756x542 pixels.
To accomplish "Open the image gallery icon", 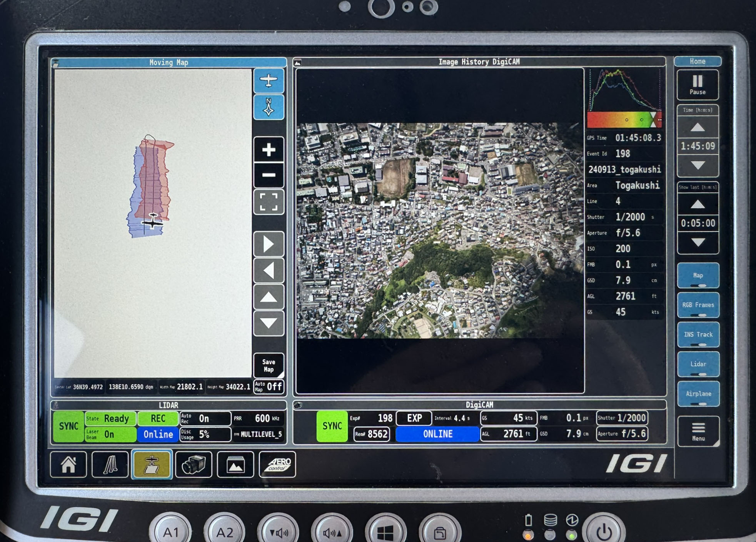I will (x=235, y=464).
